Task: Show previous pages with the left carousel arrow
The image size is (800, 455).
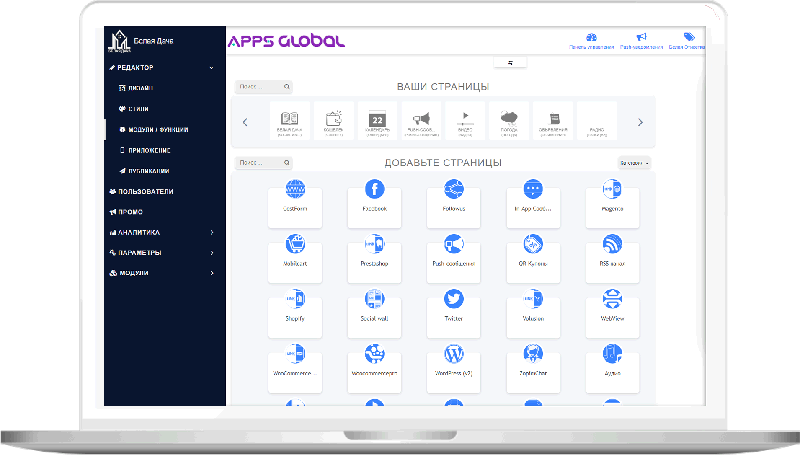Action: [245, 122]
